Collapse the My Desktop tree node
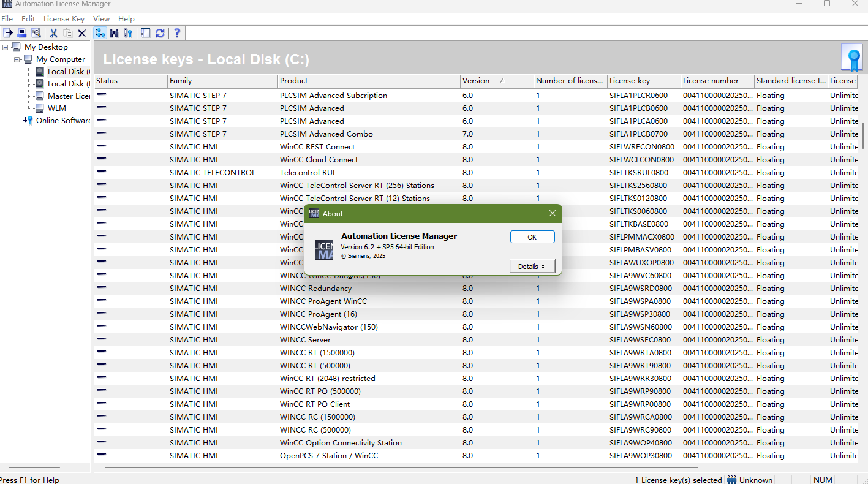The width and height of the screenshot is (868, 484). [x=6, y=47]
